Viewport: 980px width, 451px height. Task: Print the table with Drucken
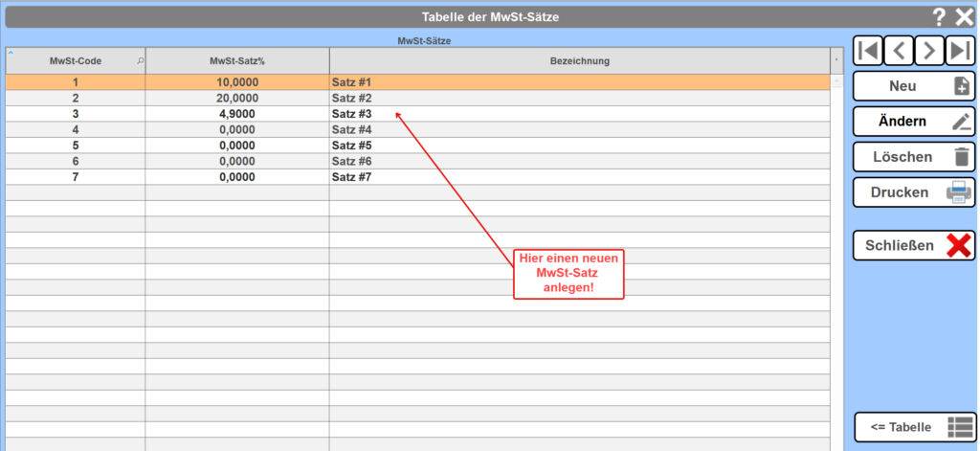coord(913,192)
